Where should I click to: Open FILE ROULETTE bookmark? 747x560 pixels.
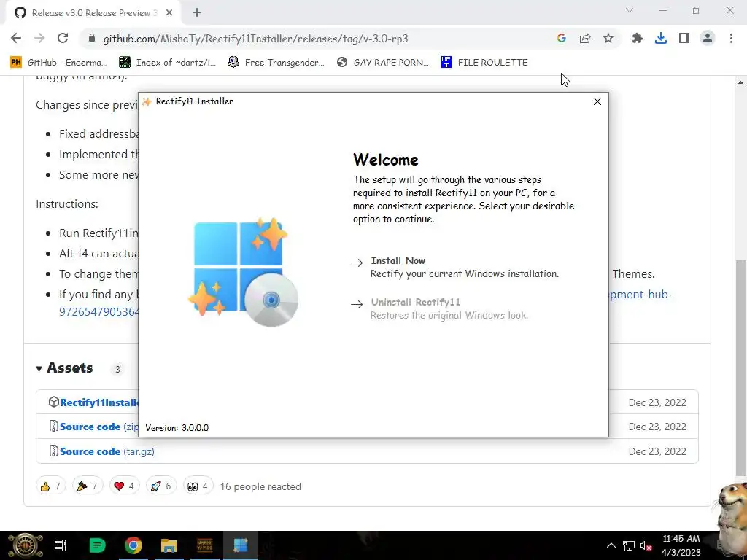pyautogui.click(x=484, y=63)
